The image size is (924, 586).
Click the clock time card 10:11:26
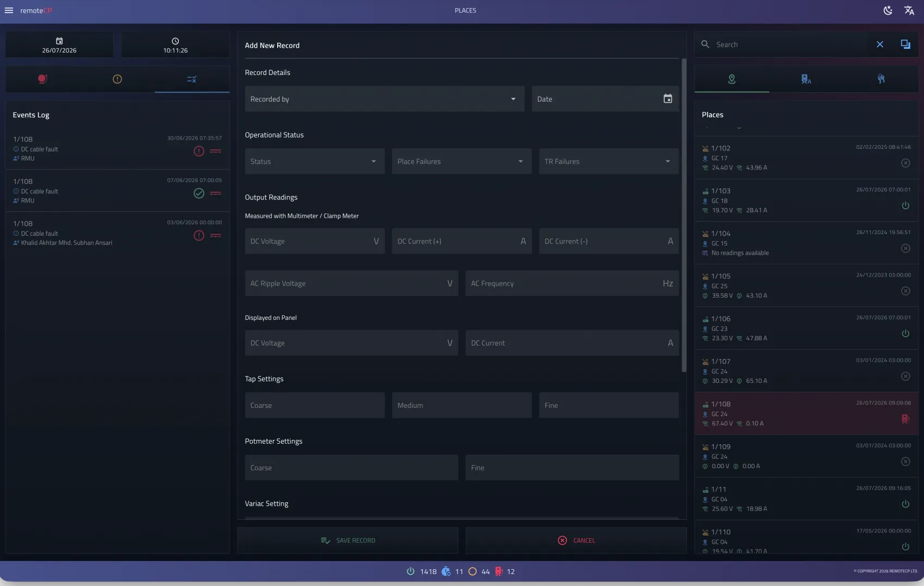click(x=176, y=45)
